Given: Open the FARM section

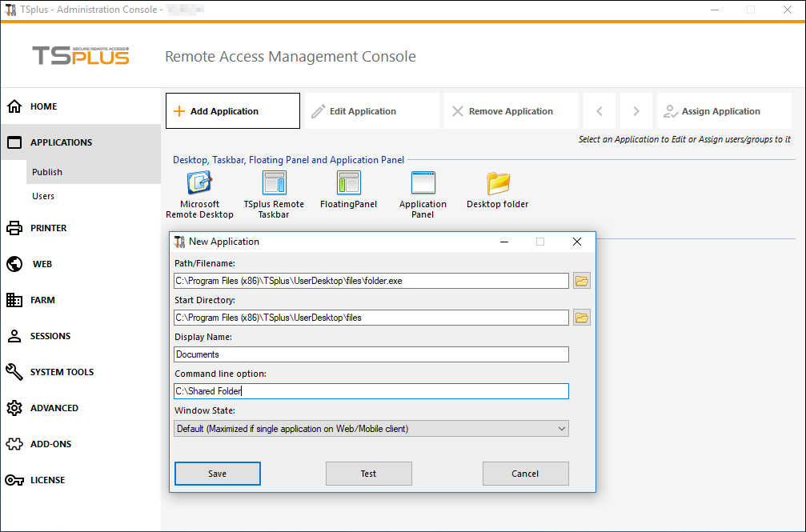Looking at the screenshot, I should [41, 299].
